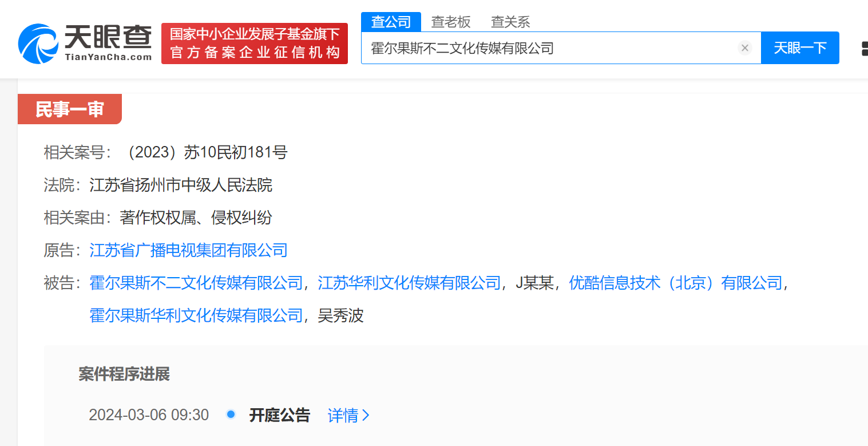Click the 民事一审 red label
Image resolution: width=868 pixels, height=446 pixels.
pos(70,109)
